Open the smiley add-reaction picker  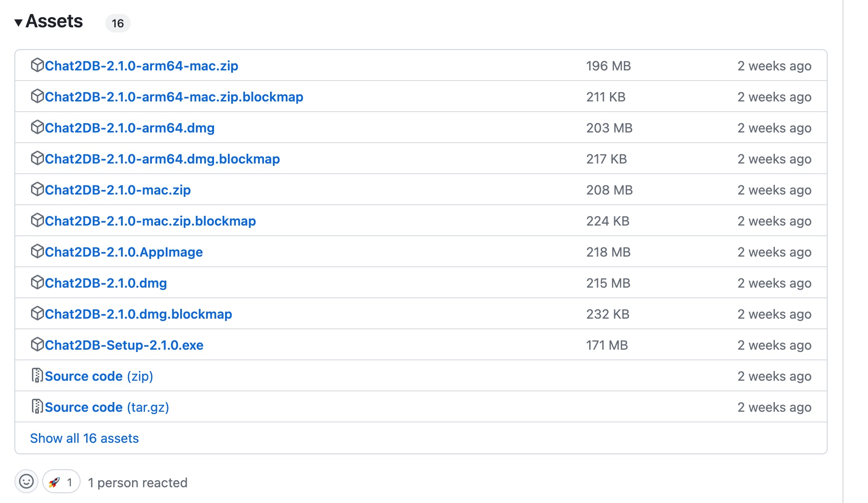(26, 482)
